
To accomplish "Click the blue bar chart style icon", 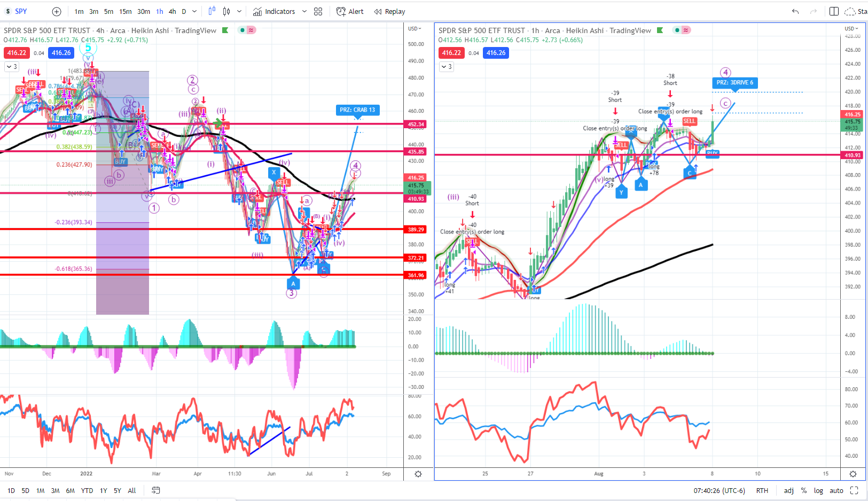I will pos(212,11).
